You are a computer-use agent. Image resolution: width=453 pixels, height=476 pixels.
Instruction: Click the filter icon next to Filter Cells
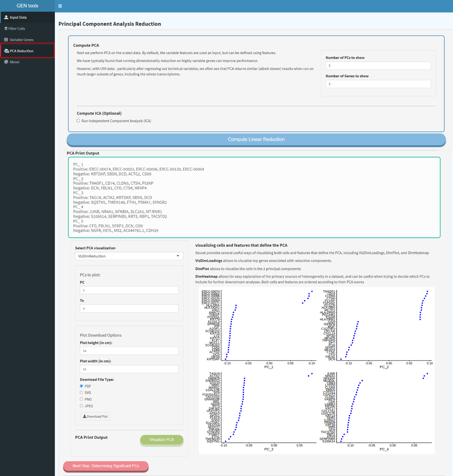tap(6, 28)
